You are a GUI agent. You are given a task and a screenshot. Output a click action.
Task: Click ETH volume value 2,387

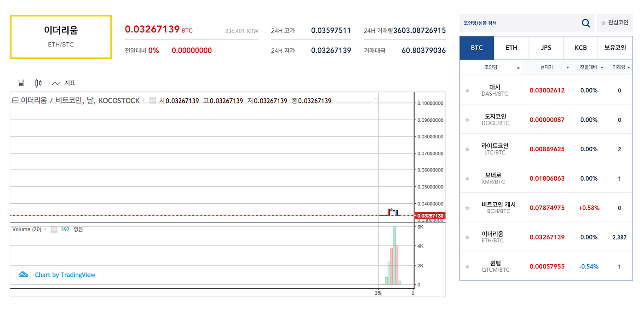(619, 237)
